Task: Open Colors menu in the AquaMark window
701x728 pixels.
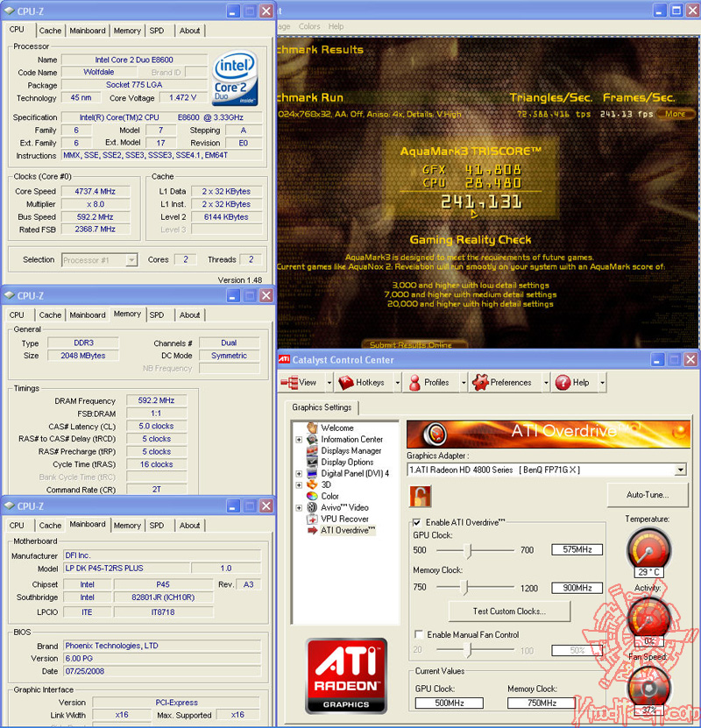Action: tap(309, 26)
